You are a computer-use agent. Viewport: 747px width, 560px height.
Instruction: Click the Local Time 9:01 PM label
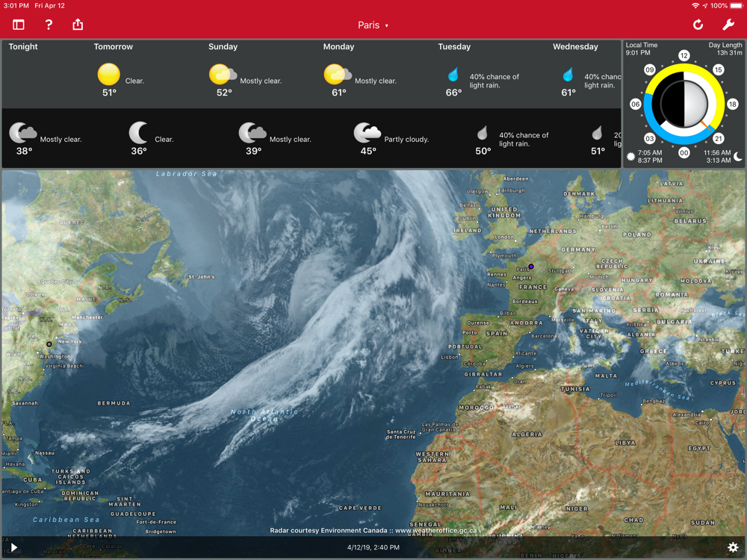point(641,49)
